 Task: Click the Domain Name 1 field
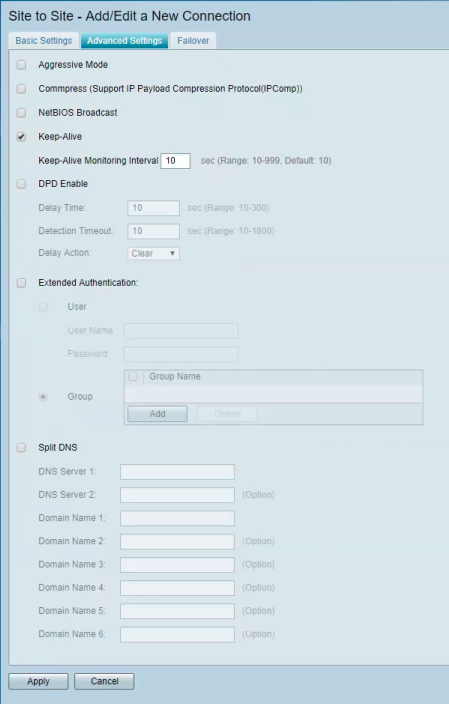tap(177, 518)
